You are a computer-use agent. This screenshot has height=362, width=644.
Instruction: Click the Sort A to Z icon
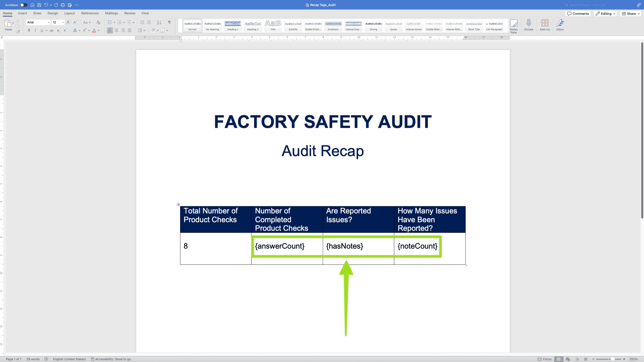click(x=159, y=22)
